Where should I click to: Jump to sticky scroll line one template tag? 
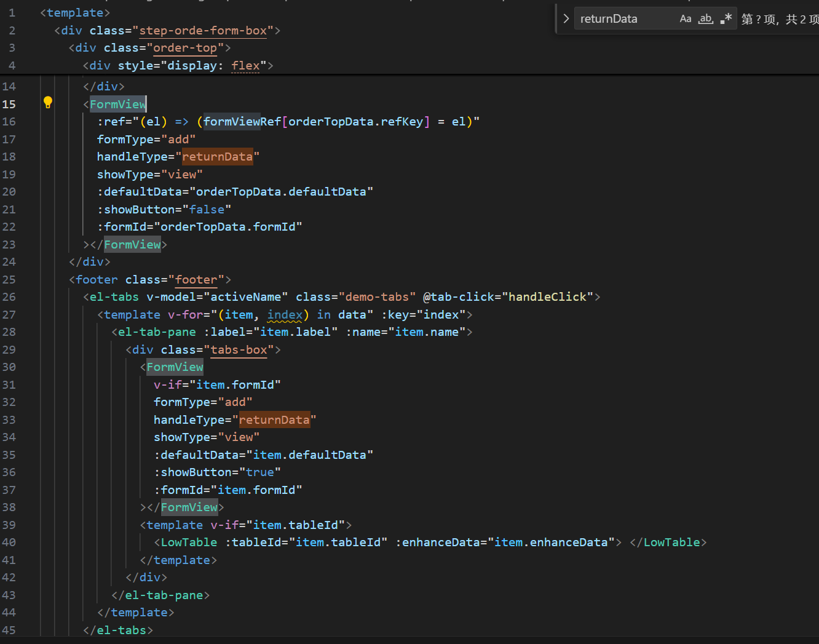pos(75,13)
